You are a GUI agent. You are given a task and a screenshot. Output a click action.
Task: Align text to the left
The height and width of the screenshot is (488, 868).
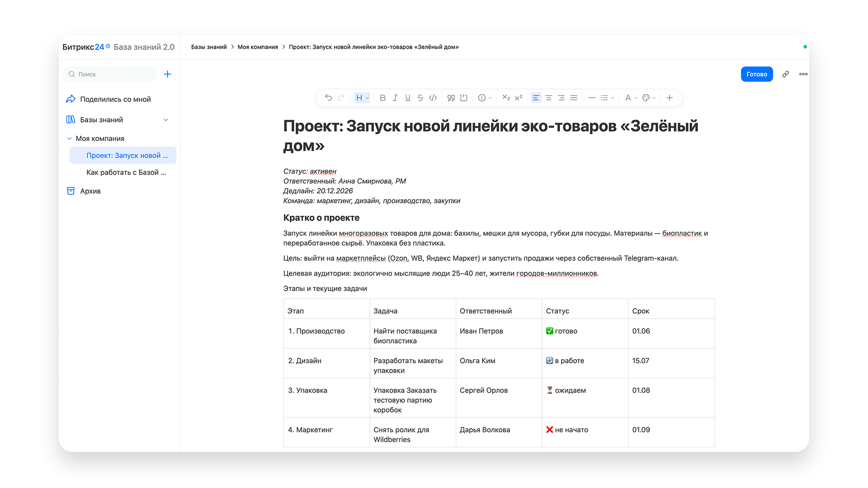coord(536,98)
